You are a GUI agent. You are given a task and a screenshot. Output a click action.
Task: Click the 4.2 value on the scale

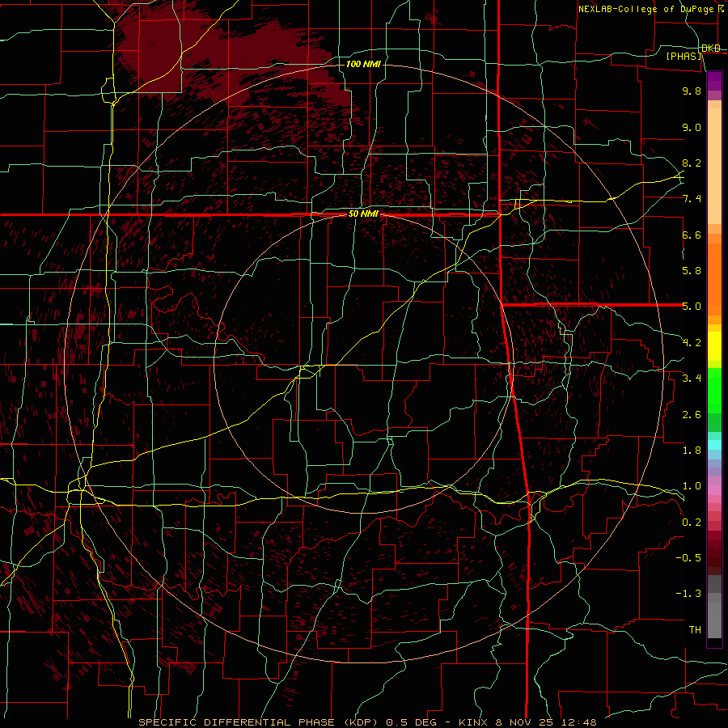click(x=692, y=343)
